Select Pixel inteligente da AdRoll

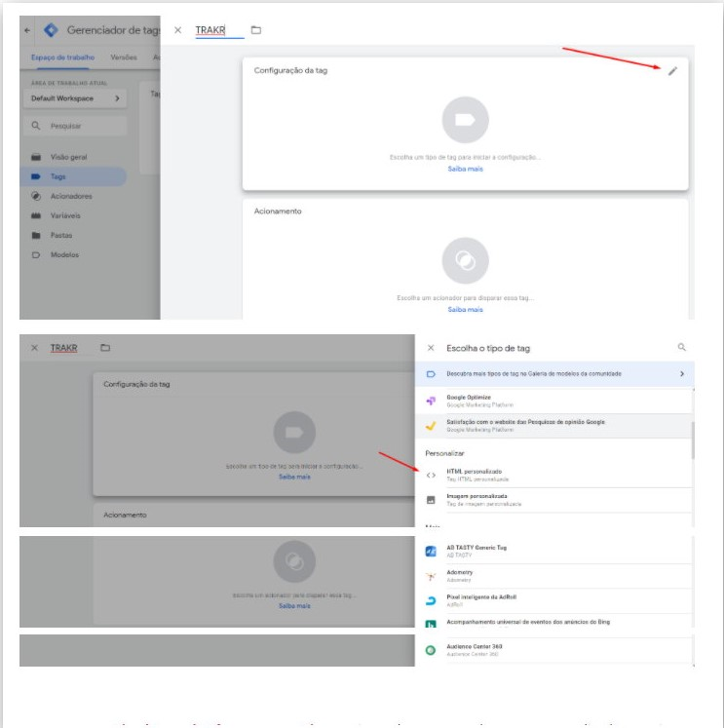[553, 600]
